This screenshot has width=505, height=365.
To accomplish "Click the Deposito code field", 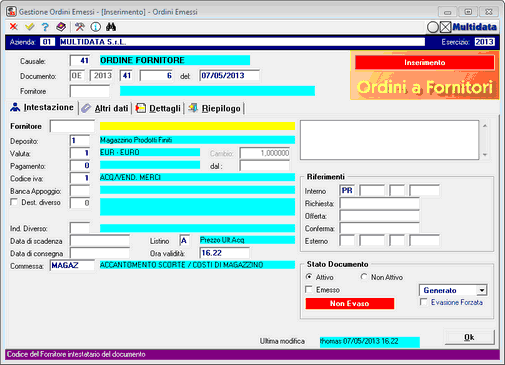I will 80,140.
